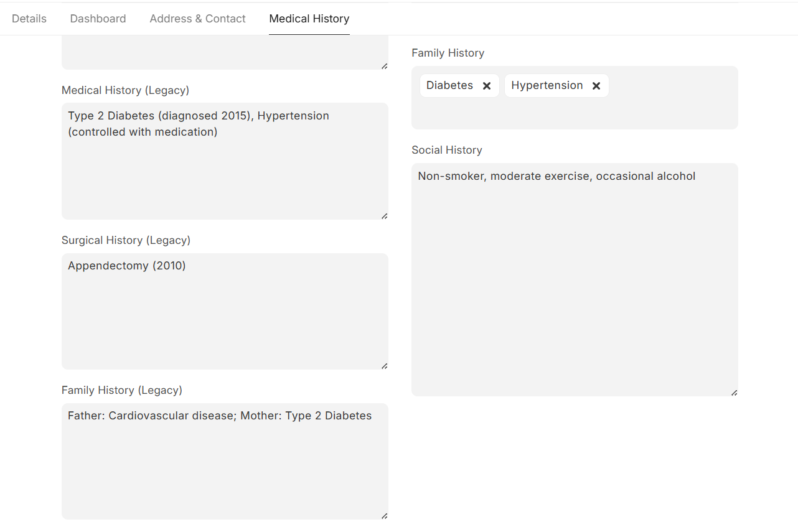The height and width of the screenshot is (532, 798).
Task: Remove the Diabetes tag using its X icon
Action: (487, 85)
